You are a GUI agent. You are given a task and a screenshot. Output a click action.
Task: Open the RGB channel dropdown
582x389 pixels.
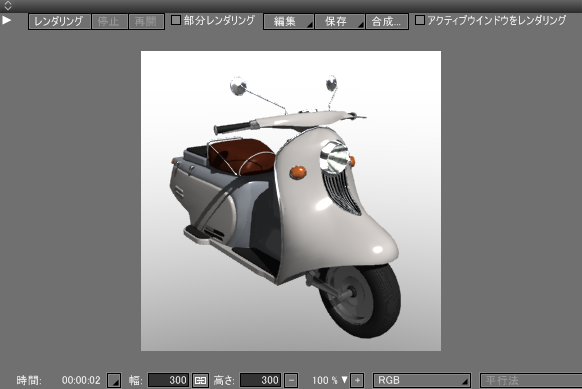(x=422, y=380)
